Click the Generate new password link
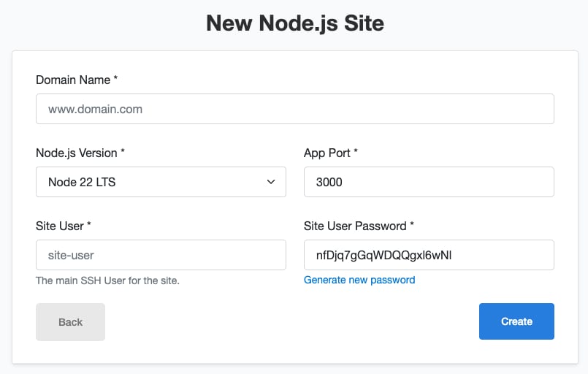Image resolution: width=588 pixels, height=374 pixels. coord(359,280)
